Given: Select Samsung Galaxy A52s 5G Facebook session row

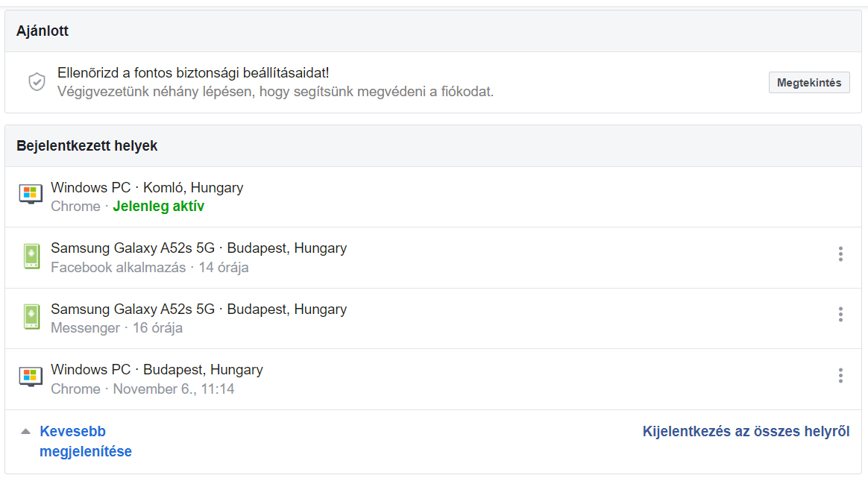Looking at the screenshot, I should pos(433,258).
